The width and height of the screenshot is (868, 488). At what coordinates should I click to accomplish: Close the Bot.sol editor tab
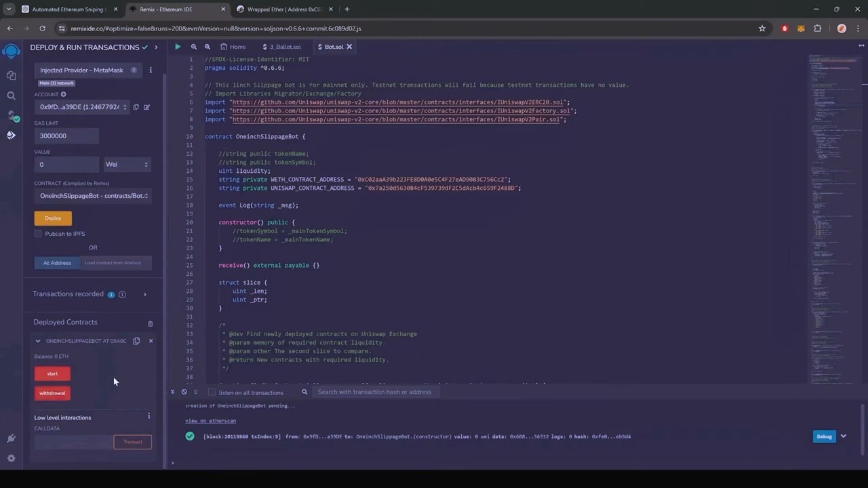tap(349, 47)
